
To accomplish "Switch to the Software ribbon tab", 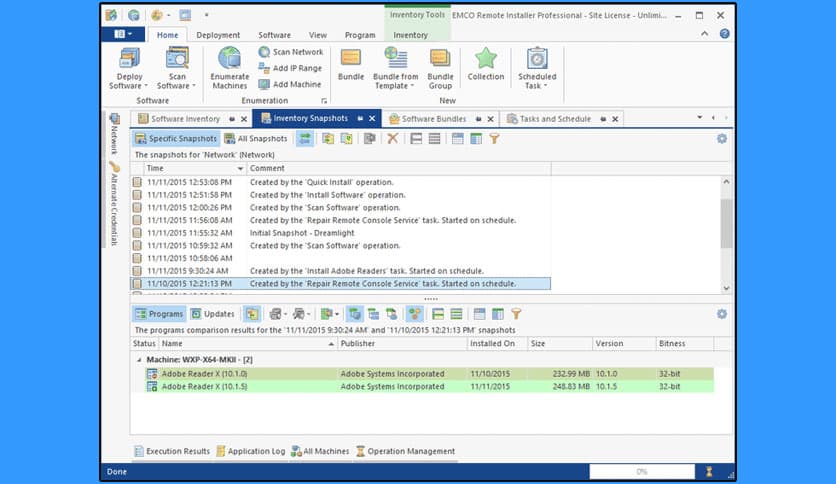I will [275, 35].
